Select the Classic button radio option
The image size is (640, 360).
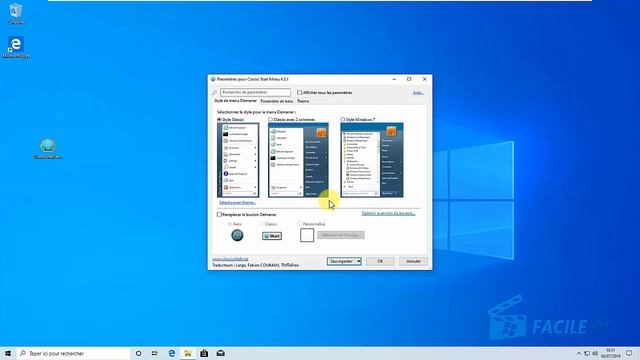click(262, 224)
